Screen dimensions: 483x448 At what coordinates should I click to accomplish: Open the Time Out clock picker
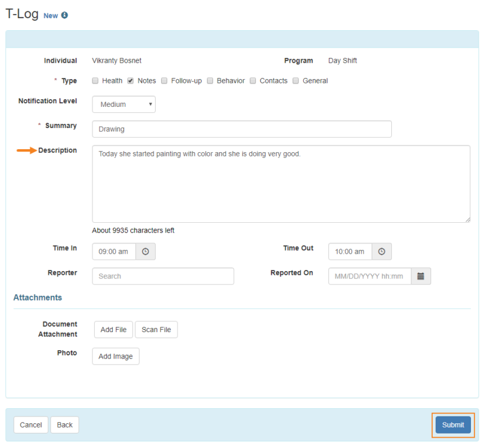[x=381, y=251]
